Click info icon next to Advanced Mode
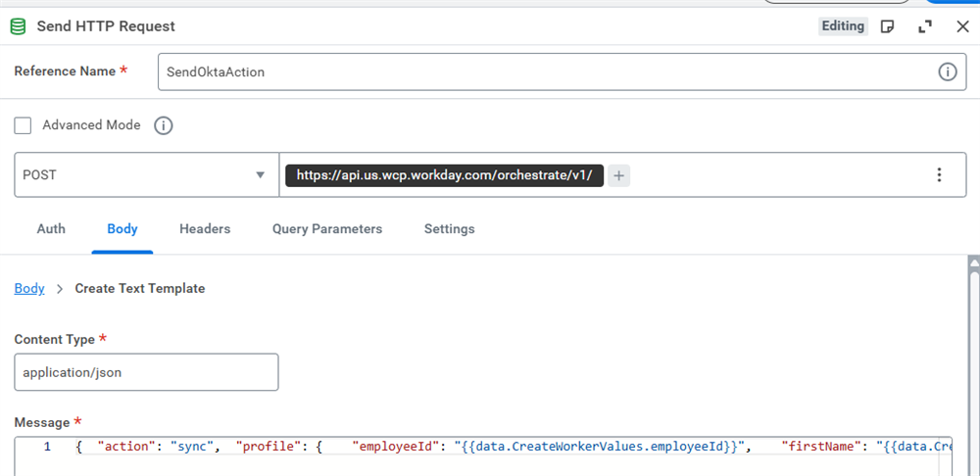980x476 pixels. 163,125
